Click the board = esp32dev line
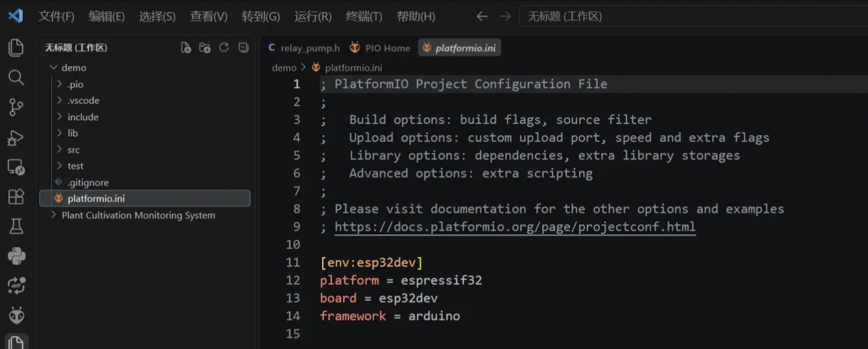Image resolution: width=868 pixels, height=349 pixels. (379, 298)
